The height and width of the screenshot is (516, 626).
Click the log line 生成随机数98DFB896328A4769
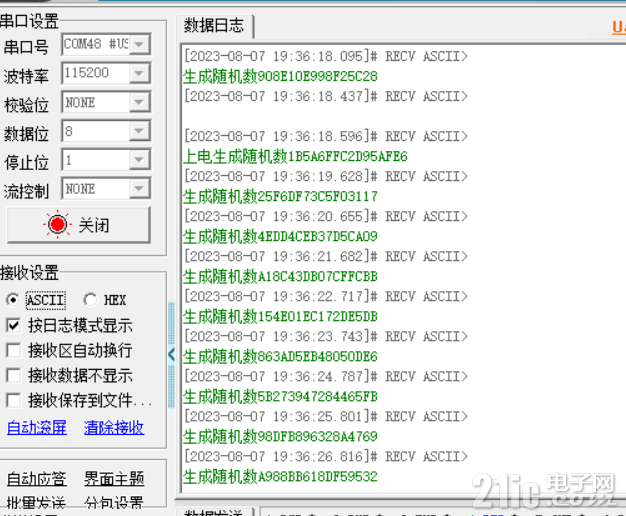coord(280,437)
